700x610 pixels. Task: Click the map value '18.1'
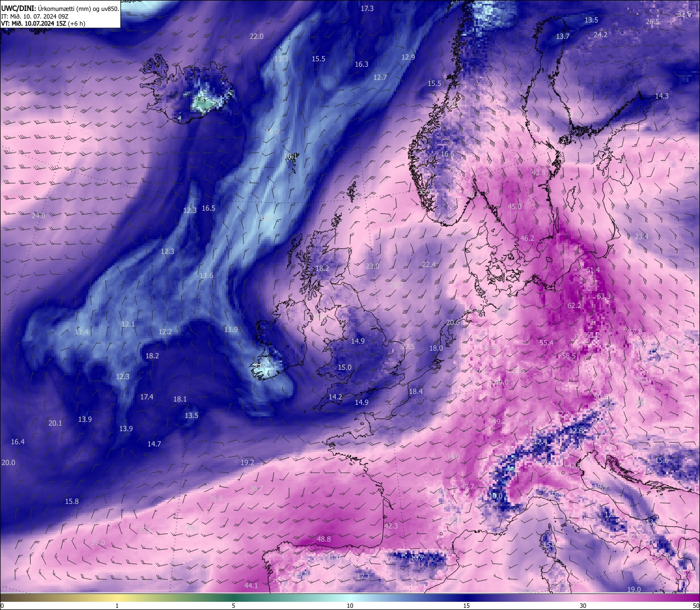pyautogui.click(x=180, y=399)
